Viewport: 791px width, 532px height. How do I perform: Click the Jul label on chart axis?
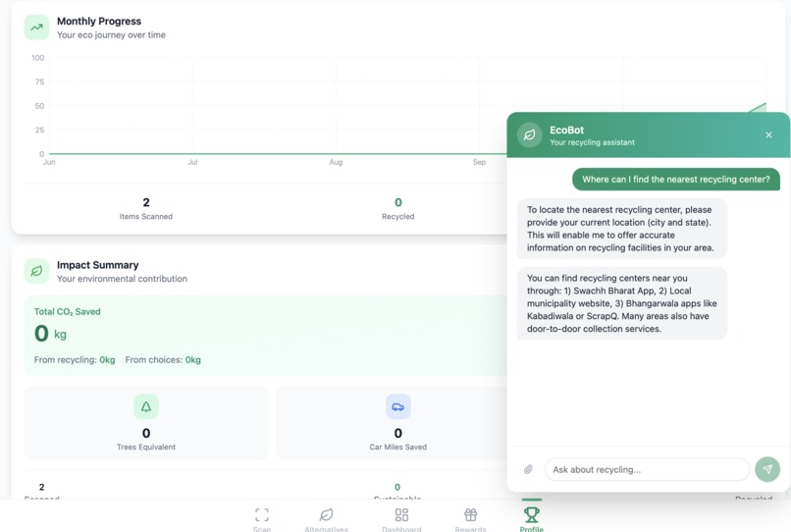[192, 162]
